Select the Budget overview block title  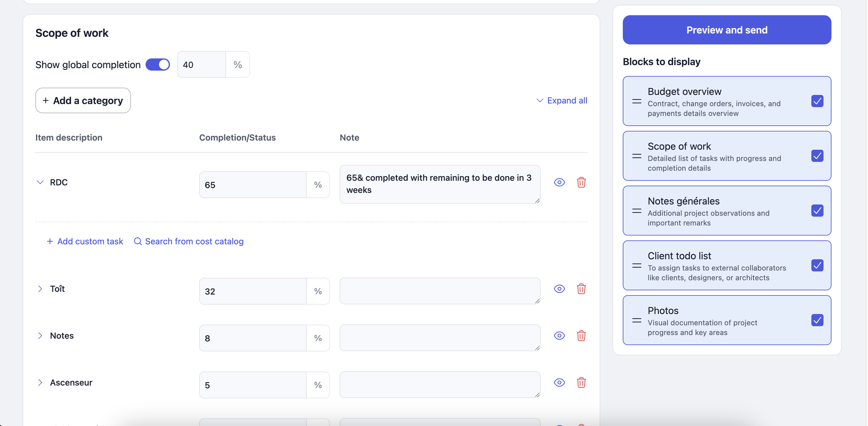pyautogui.click(x=684, y=91)
